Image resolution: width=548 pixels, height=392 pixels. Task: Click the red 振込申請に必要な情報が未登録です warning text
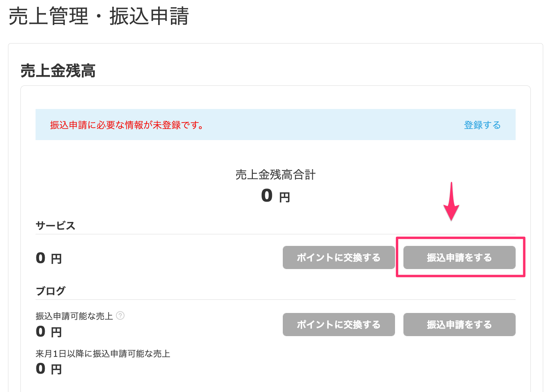(x=127, y=125)
